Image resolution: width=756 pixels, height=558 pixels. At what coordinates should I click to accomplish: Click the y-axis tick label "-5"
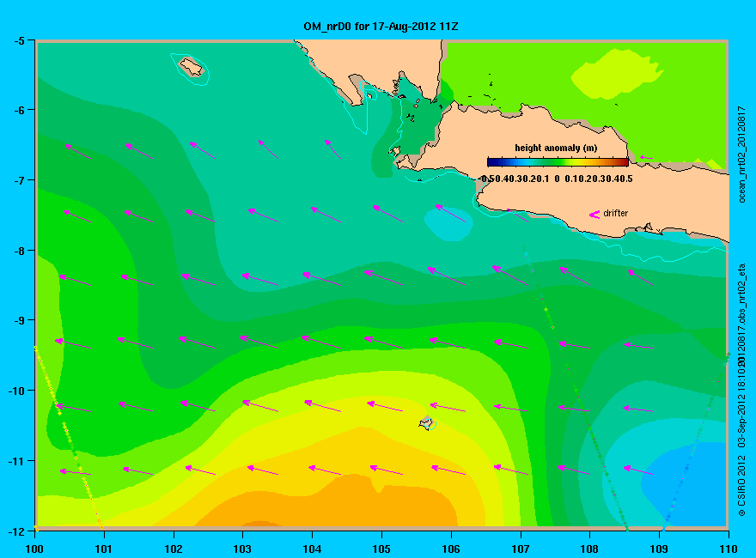point(19,40)
